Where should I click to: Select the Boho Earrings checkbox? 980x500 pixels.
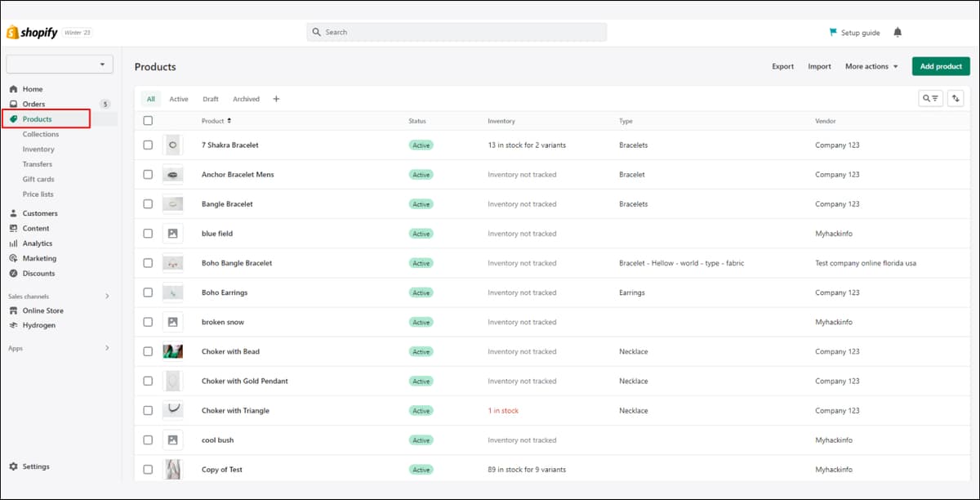coord(148,292)
